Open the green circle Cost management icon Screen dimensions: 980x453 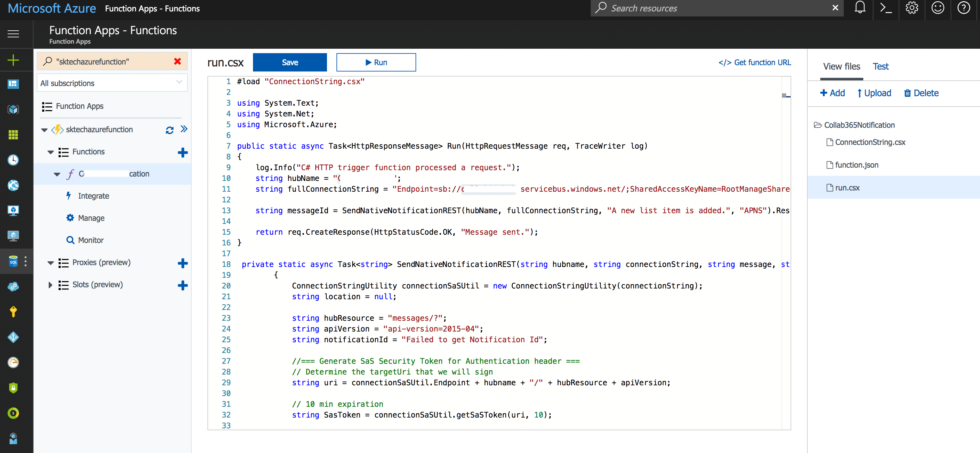(13, 413)
